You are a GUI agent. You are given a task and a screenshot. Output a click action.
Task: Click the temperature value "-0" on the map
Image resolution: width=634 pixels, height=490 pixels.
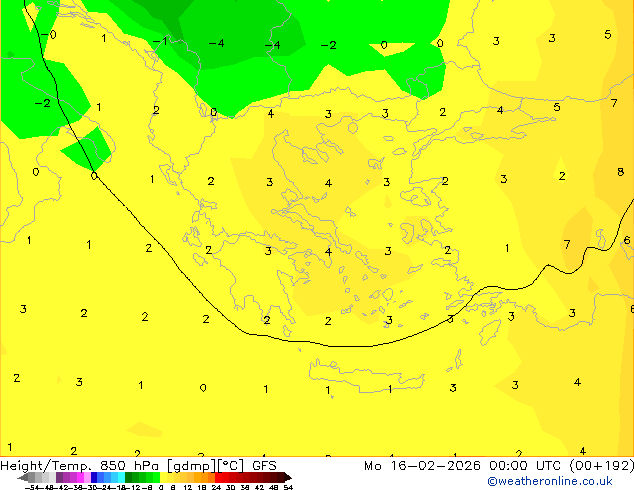click(x=49, y=34)
